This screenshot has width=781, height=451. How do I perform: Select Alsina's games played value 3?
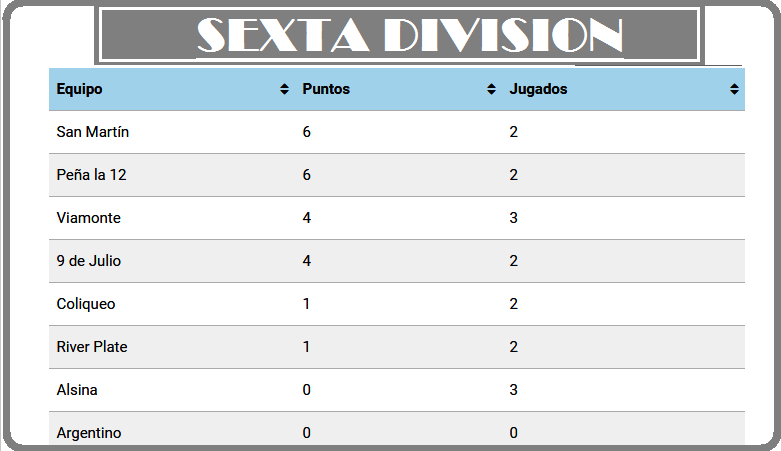coord(514,390)
